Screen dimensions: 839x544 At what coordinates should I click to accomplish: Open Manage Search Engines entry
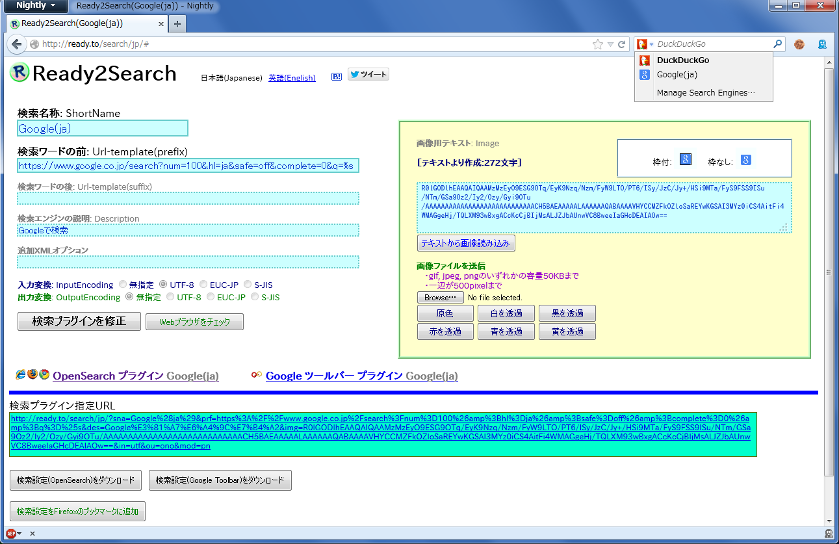pyautogui.click(x=704, y=93)
